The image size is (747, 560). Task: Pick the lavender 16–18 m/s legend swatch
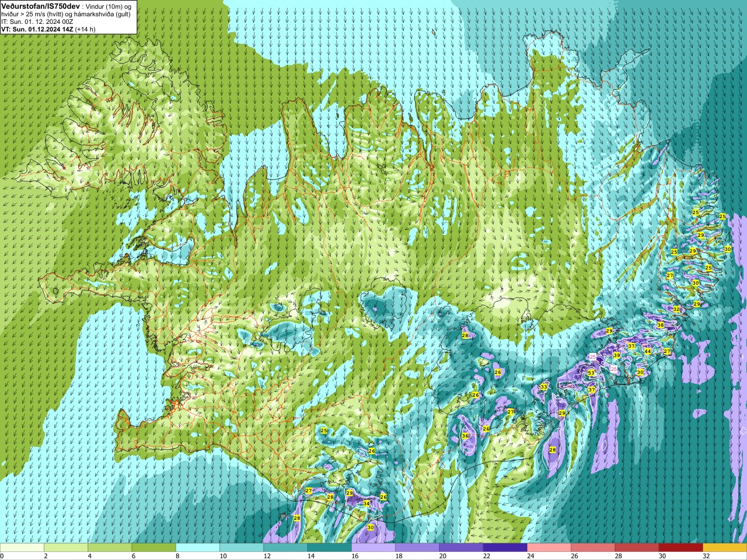[373, 548]
